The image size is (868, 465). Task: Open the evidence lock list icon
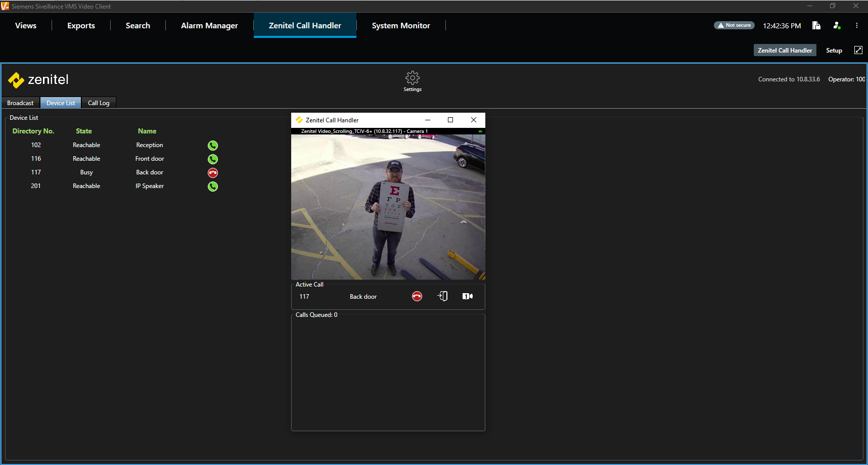tap(816, 25)
